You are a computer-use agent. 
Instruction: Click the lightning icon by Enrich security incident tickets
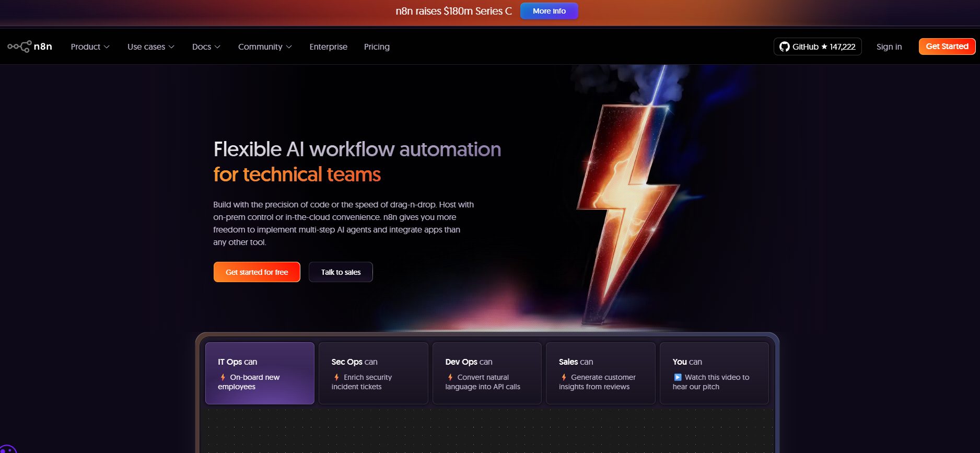[336, 377]
